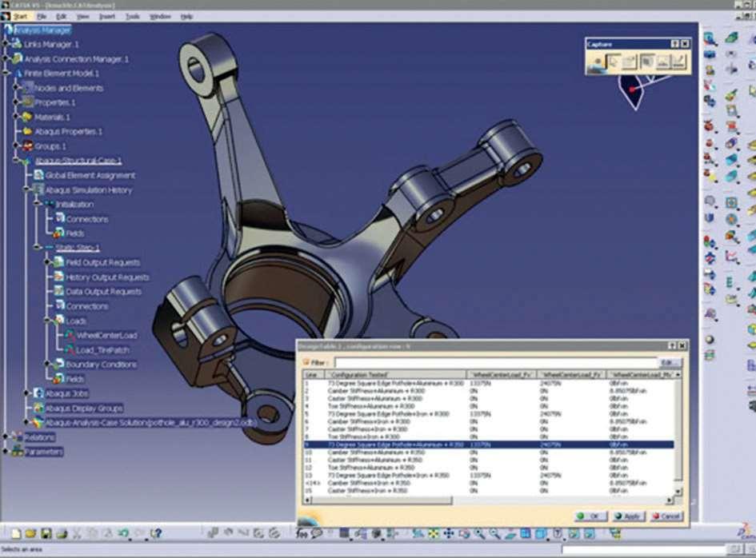Open the Edit menu
This screenshot has height=558, width=756.
(62, 16)
